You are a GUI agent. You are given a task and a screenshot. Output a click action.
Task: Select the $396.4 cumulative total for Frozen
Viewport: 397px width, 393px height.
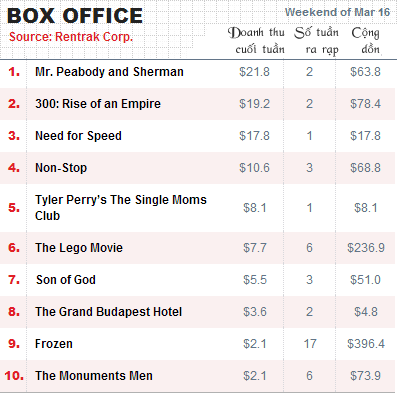[366, 344]
